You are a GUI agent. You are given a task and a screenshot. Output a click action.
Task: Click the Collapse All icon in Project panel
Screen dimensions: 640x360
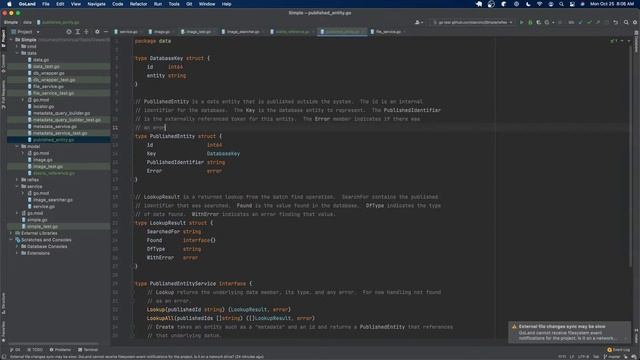coord(87,32)
